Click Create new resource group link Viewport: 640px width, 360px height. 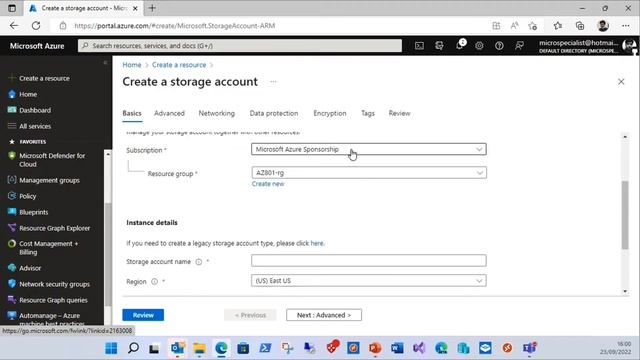268,184
